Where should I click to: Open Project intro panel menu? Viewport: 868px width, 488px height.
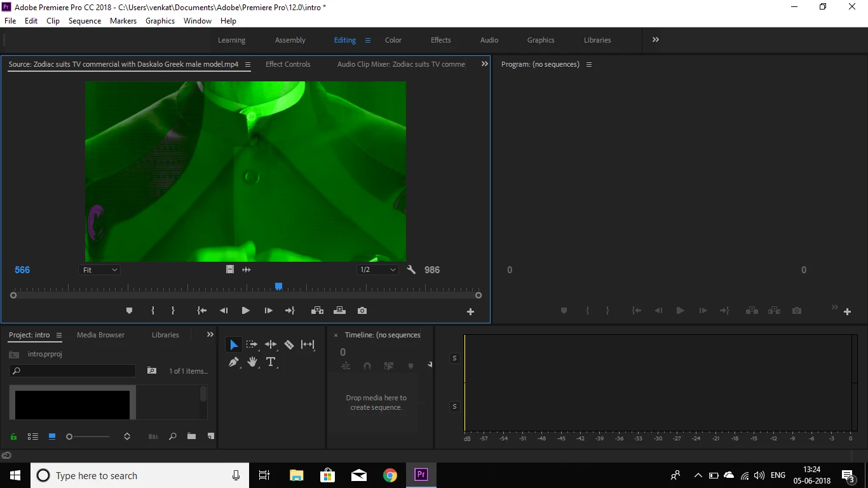59,335
